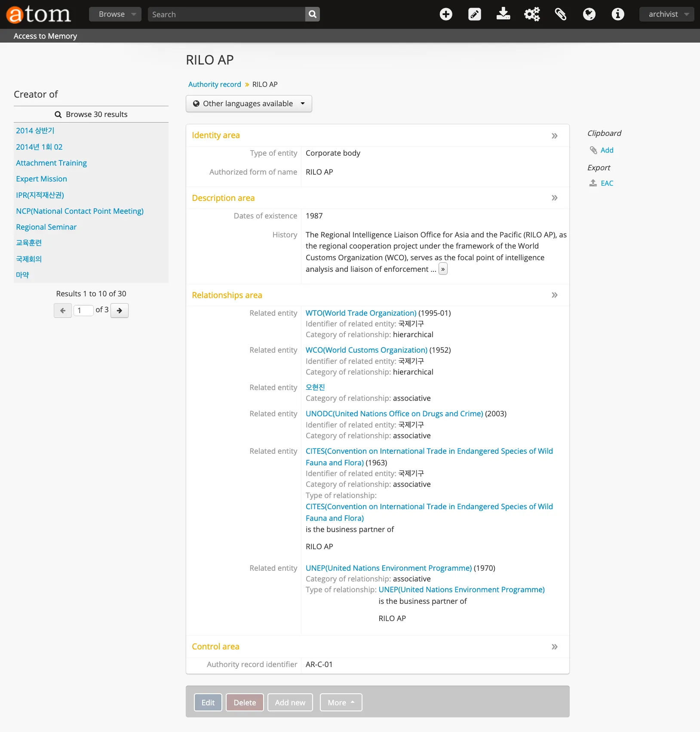Viewport: 700px width, 732px height.
Task: Open the Clipboard paperclip menu icon
Action: coord(561,14)
